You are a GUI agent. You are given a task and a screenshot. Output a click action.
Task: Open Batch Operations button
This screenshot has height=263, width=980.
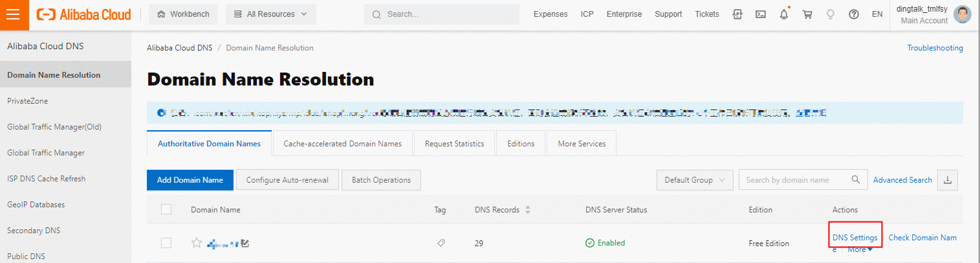pyautogui.click(x=381, y=180)
